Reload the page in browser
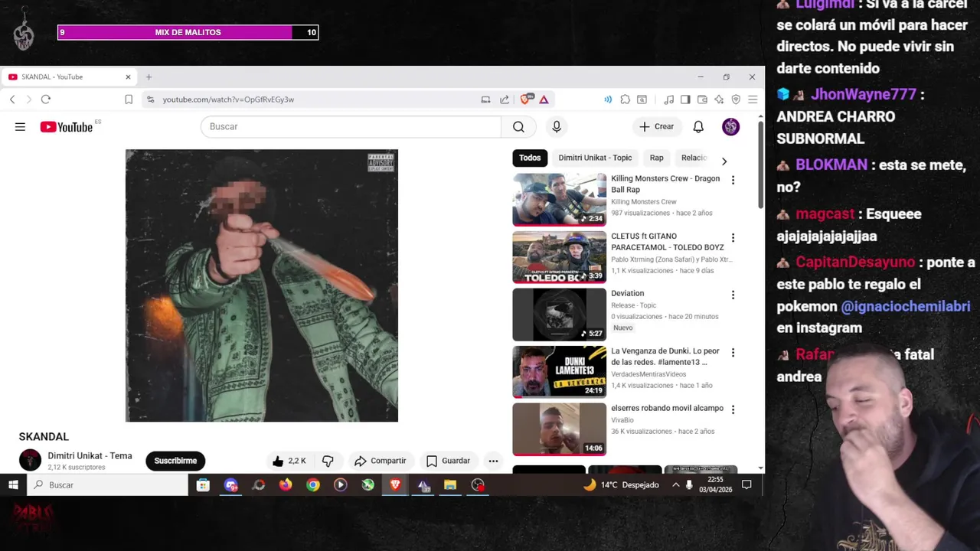 point(46,99)
